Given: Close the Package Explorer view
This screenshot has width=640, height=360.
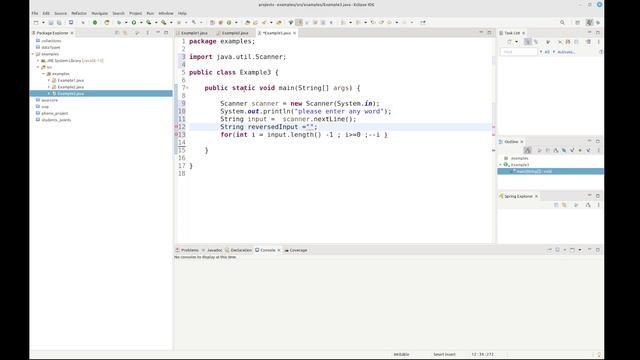Looking at the screenshot, I should click(x=72, y=33).
